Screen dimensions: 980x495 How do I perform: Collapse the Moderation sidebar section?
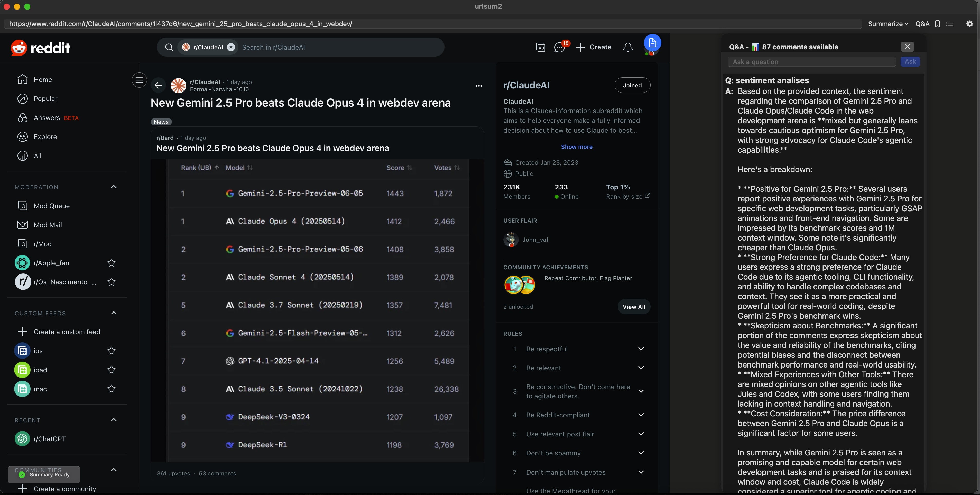click(113, 187)
